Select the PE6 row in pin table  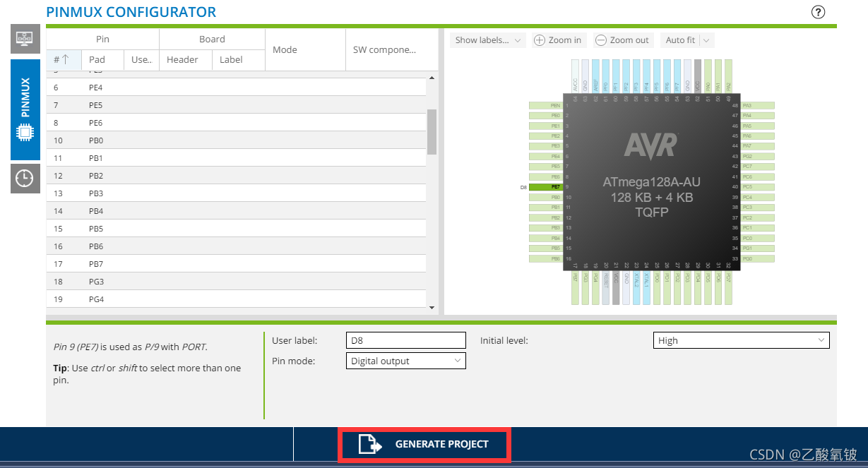pyautogui.click(x=236, y=123)
